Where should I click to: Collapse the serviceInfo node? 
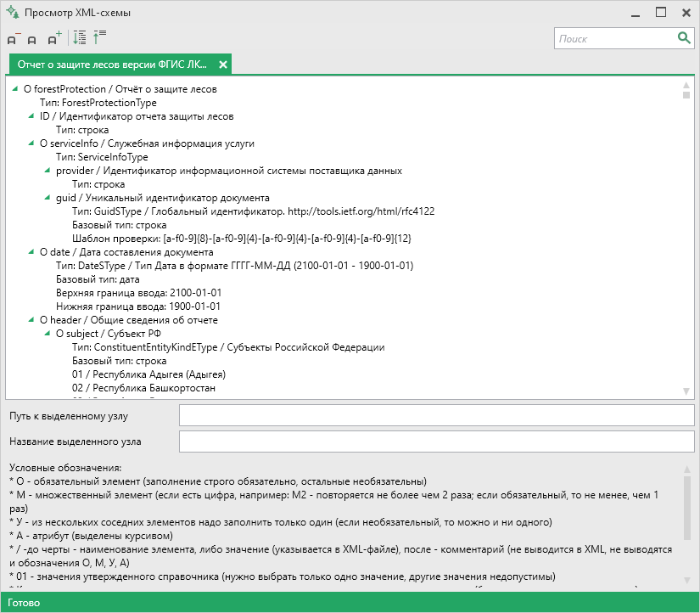31,143
